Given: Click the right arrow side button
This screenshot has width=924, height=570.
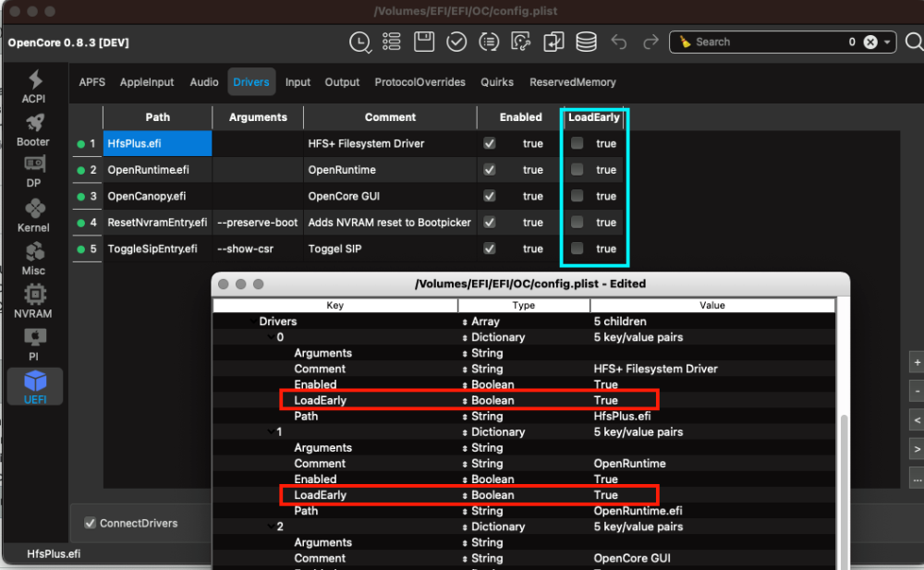Looking at the screenshot, I should 917,449.
